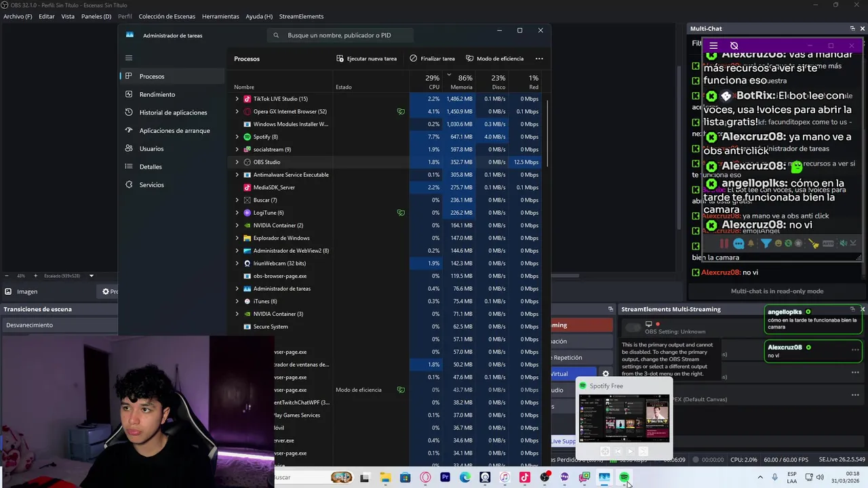The width and height of the screenshot is (868, 488).
Task: Open Task Manager more options three dots
Action: 539,59
